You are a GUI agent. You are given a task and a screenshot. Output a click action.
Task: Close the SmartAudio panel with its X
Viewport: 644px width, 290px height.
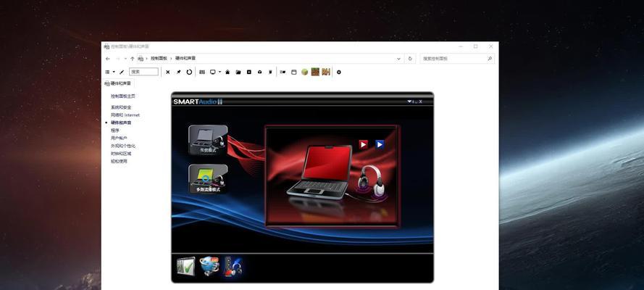pos(420,101)
